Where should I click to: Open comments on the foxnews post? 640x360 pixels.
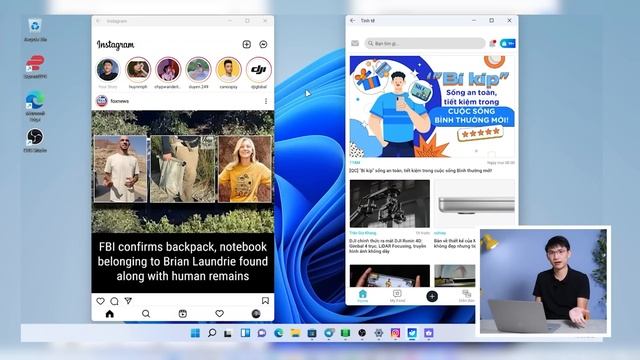[x=114, y=301]
